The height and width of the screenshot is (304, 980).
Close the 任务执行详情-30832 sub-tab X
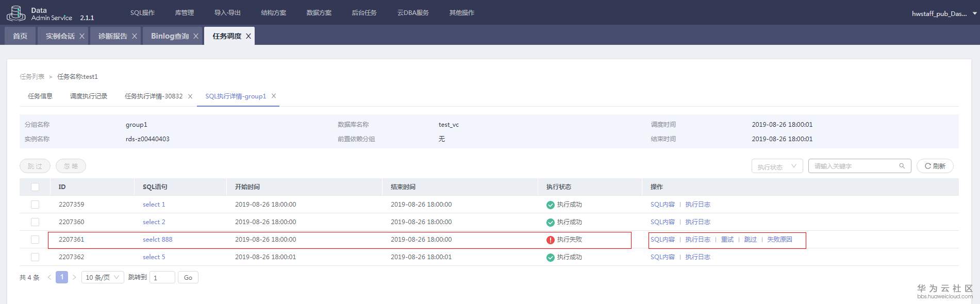[x=190, y=96]
